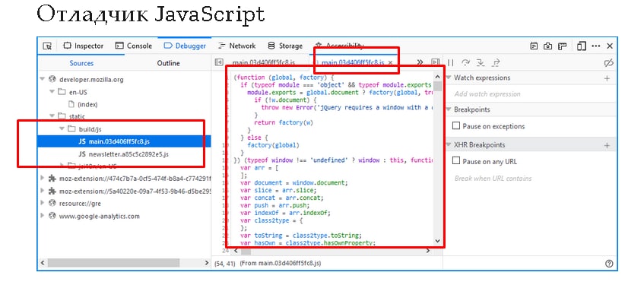
Task: Open the three-dot devtools menu
Action: coord(596,46)
